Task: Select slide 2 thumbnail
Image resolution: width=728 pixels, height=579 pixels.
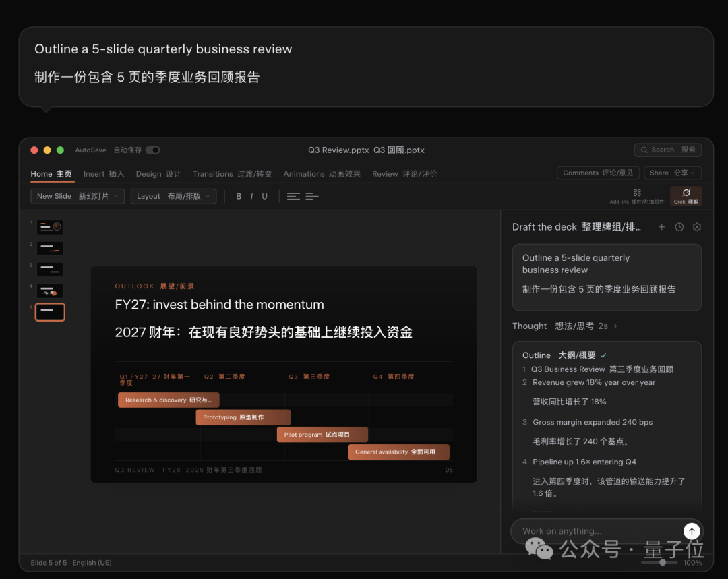Action: [50, 249]
